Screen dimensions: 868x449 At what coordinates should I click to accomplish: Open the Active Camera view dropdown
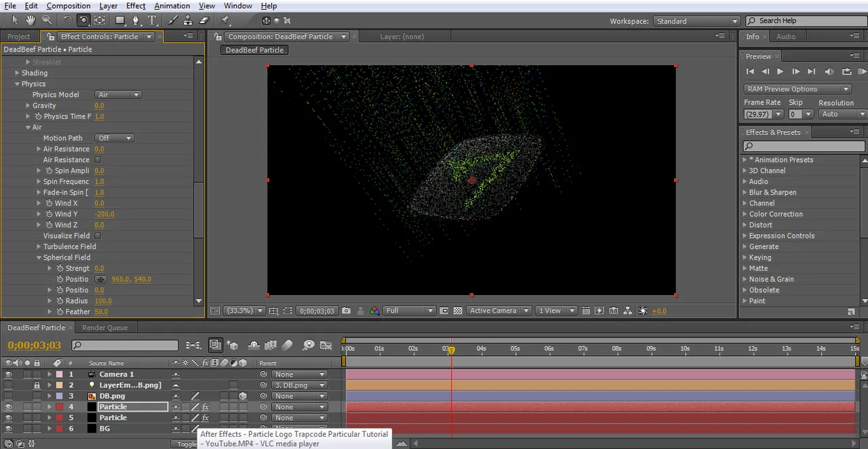(x=499, y=311)
